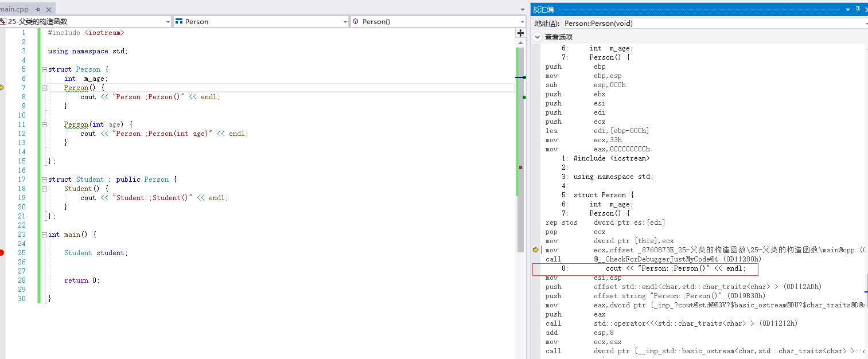Screen dimensions: 868x359
Task: Expand 查看选项 viewing options
Action: 537,37
